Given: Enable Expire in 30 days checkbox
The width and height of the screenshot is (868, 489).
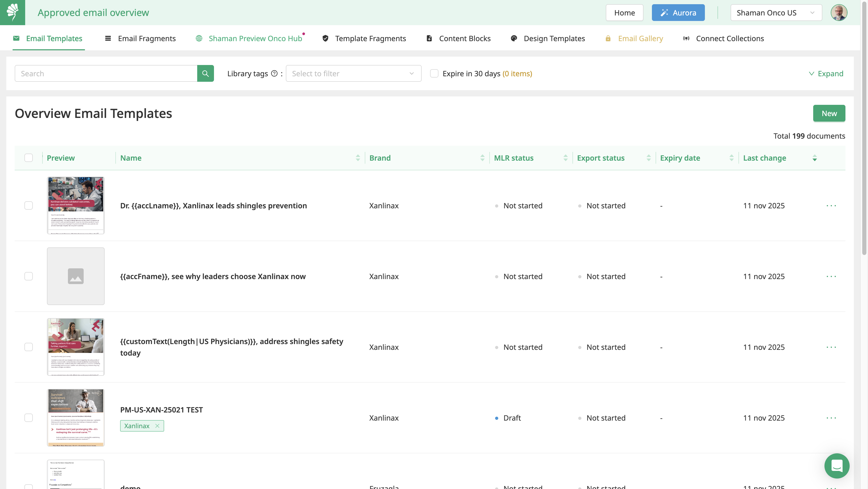Looking at the screenshot, I should pos(434,73).
